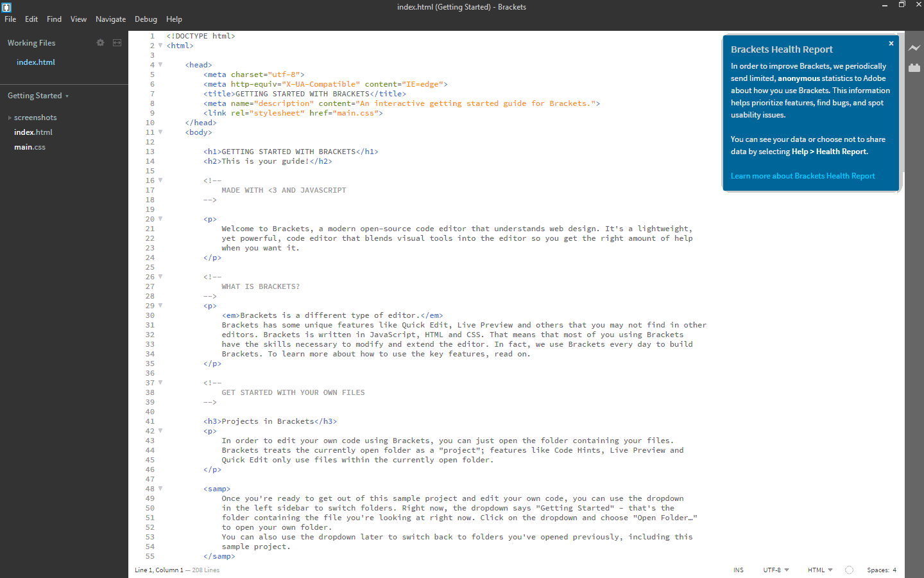Open the Extension Manager
This screenshot has width=924, height=578.
914,67
